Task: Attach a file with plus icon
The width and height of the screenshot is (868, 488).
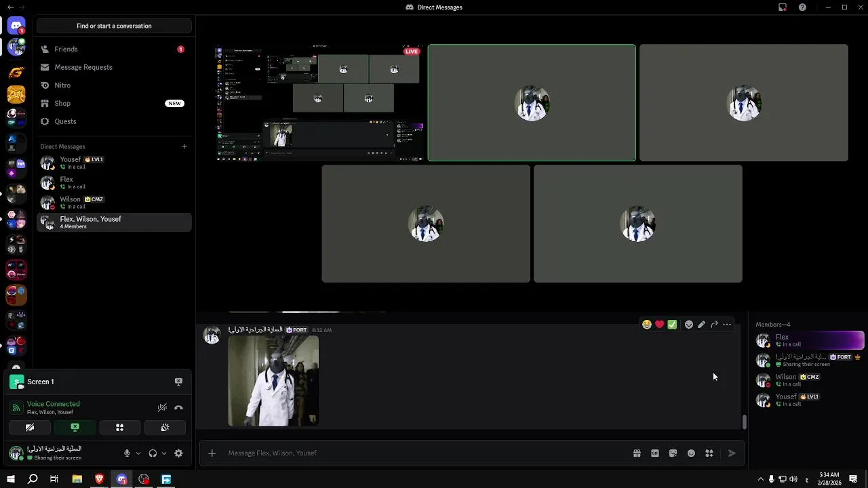Action: 212,453
